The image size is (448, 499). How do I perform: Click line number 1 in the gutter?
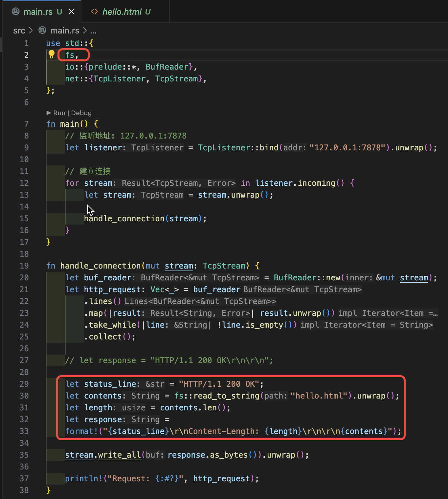pyautogui.click(x=26, y=43)
